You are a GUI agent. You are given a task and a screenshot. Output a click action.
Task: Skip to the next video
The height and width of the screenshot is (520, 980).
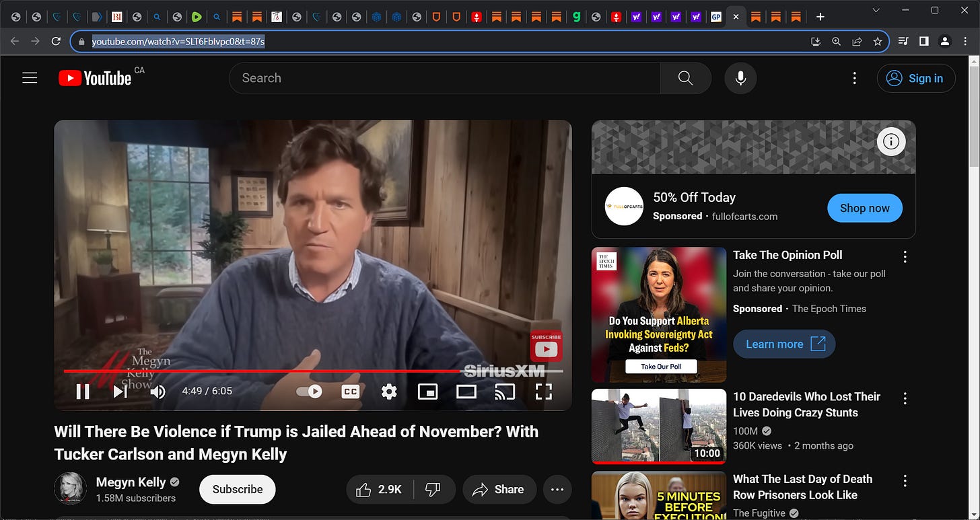(x=120, y=392)
